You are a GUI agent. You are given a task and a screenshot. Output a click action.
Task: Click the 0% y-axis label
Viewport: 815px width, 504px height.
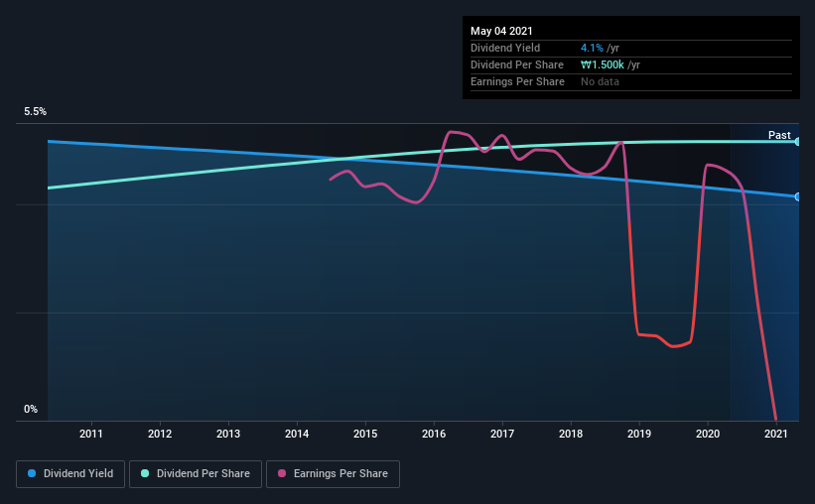pyautogui.click(x=31, y=410)
